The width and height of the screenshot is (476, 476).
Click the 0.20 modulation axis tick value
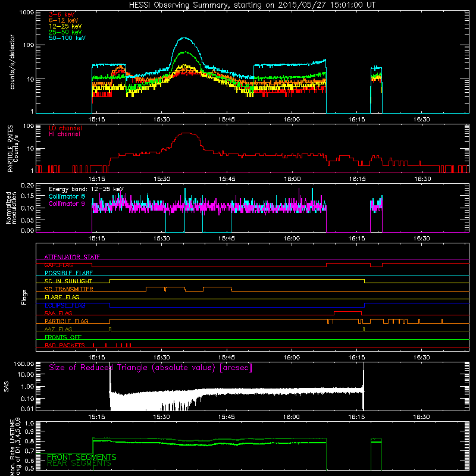click(x=27, y=185)
